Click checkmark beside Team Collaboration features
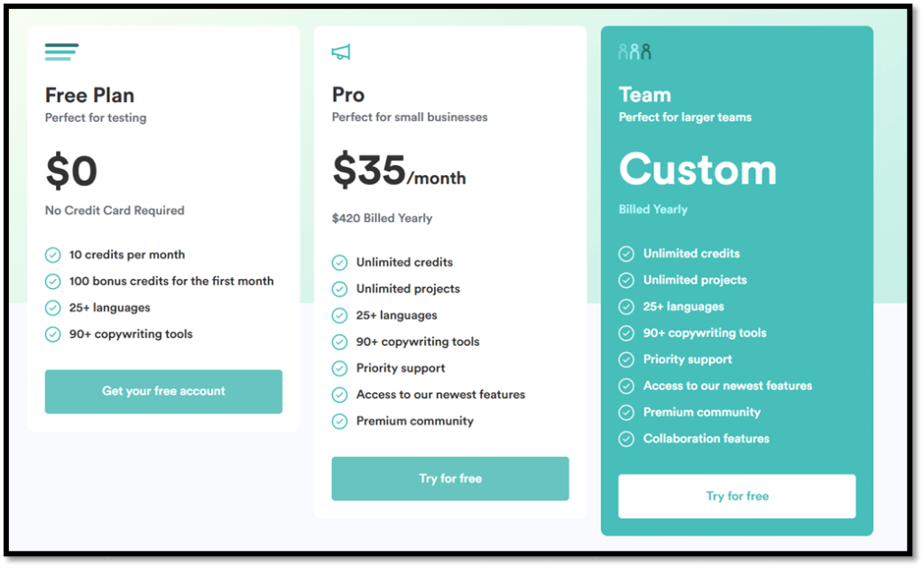 point(626,439)
